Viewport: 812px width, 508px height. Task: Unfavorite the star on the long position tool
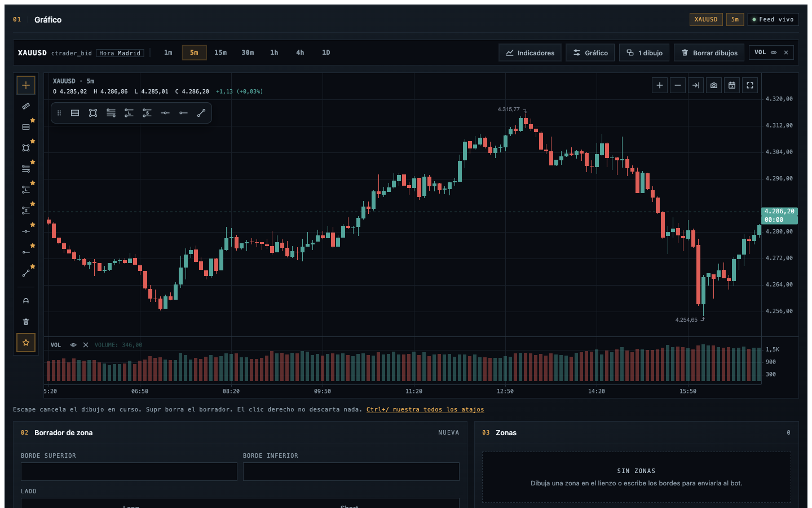(x=33, y=183)
